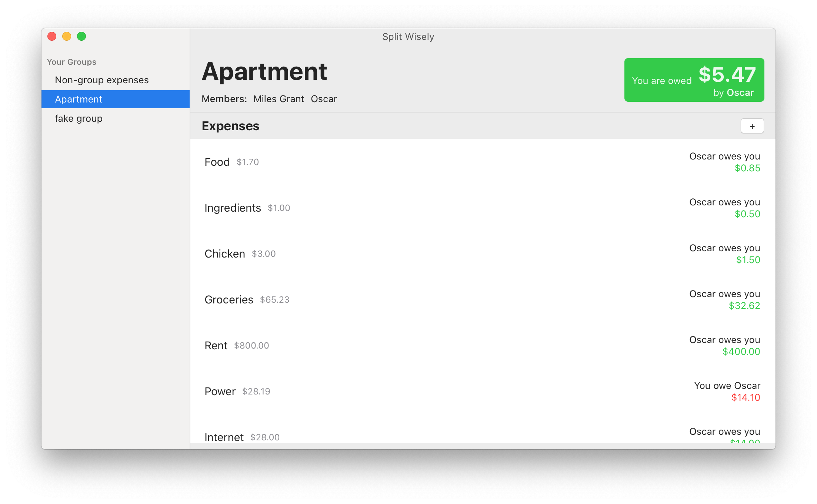The height and width of the screenshot is (504, 817).
Task: Click member name Oscar in header
Action: pos(324,99)
